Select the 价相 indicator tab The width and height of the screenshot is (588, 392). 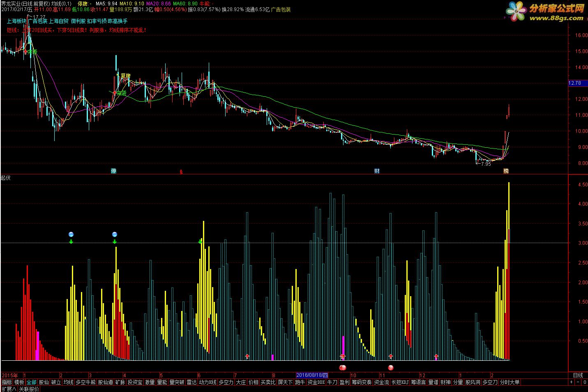coord(253,382)
